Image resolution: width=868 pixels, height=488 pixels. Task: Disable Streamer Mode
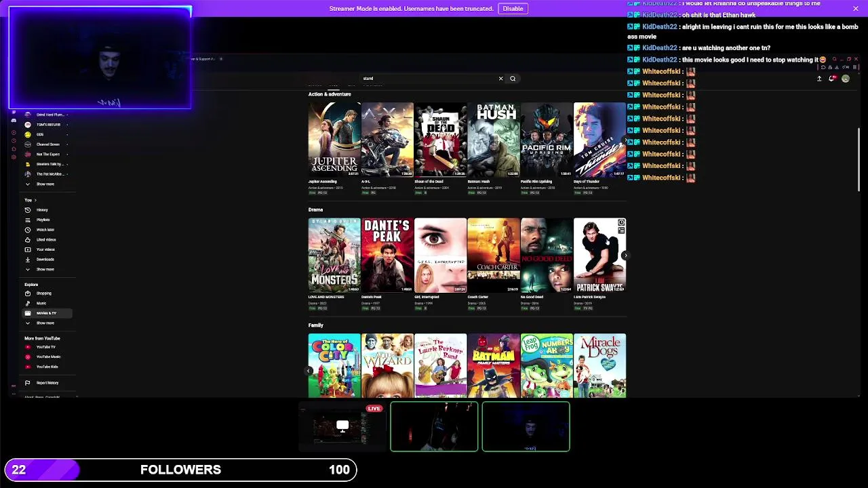513,9
